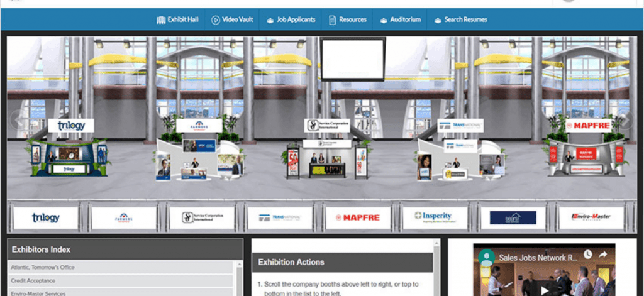
Task: Choose the Insperity logo thumbnail
Action: click(435, 217)
